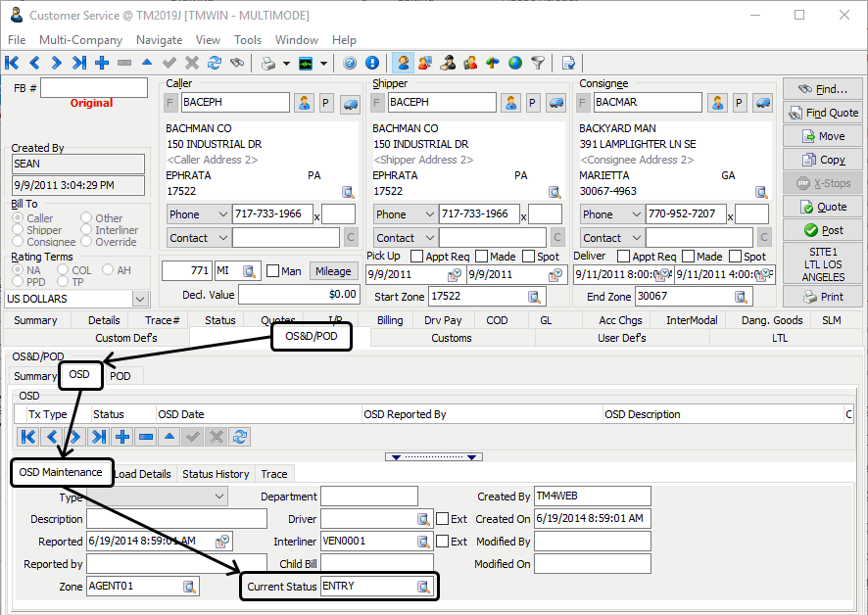Click the globe icon in the toolbar

click(x=515, y=64)
